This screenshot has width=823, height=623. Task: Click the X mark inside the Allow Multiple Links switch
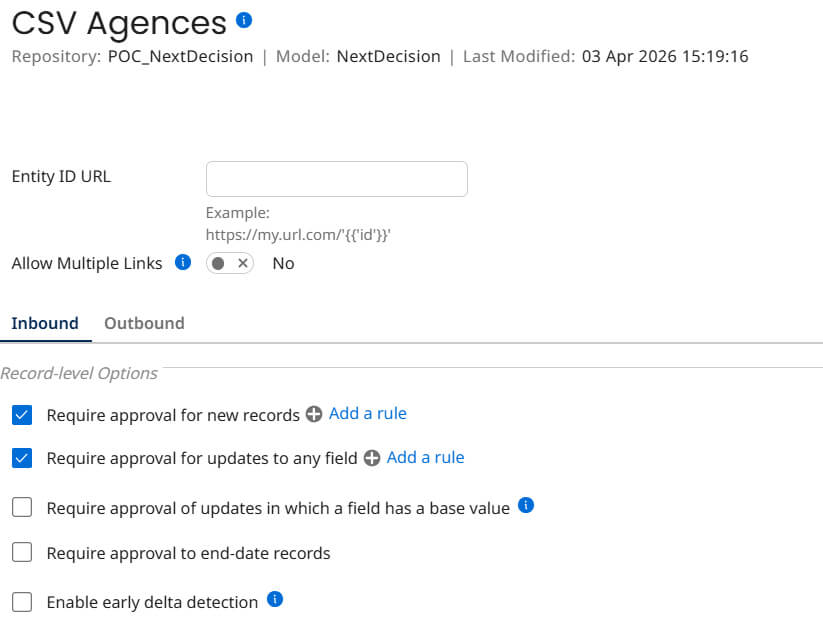click(x=240, y=263)
